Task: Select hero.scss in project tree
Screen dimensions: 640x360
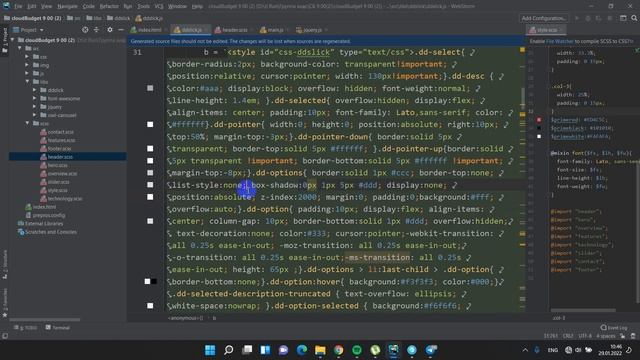Action: tap(54, 165)
